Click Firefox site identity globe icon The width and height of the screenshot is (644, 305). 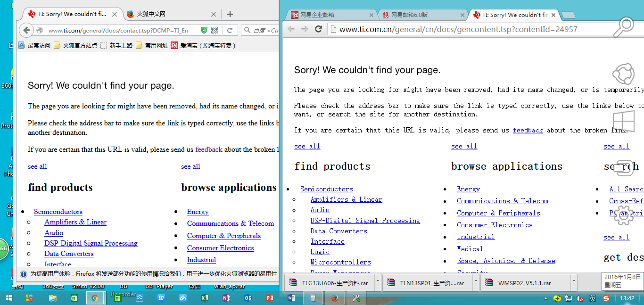click(40, 30)
